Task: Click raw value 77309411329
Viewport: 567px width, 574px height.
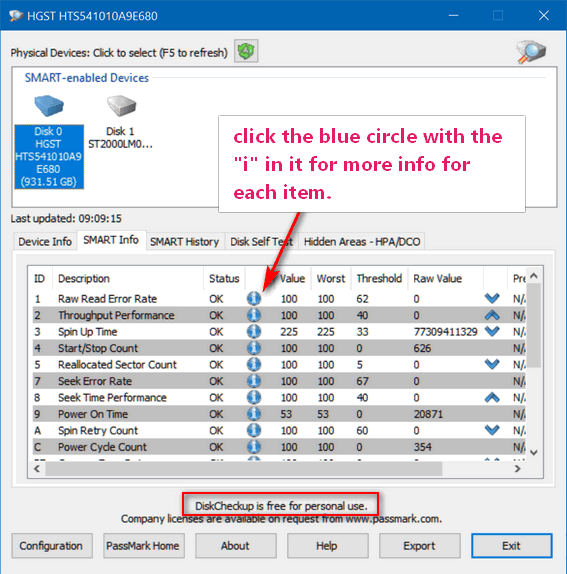Action: tap(445, 332)
